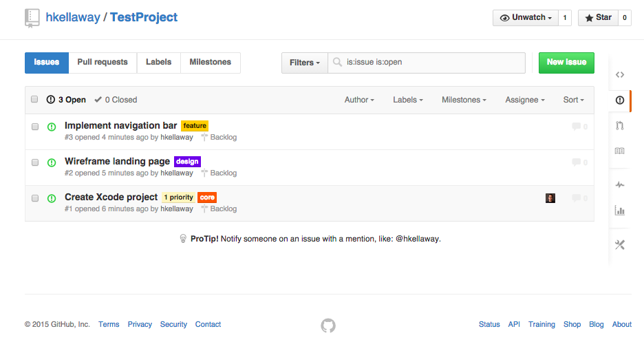Open the Contact footer link
The width and height of the screenshot is (644, 342).
(208, 324)
